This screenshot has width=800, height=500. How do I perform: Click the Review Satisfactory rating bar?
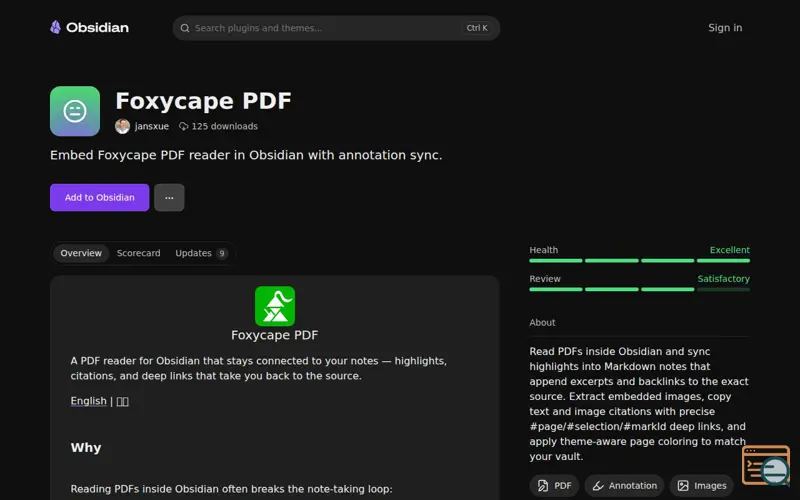(639, 289)
